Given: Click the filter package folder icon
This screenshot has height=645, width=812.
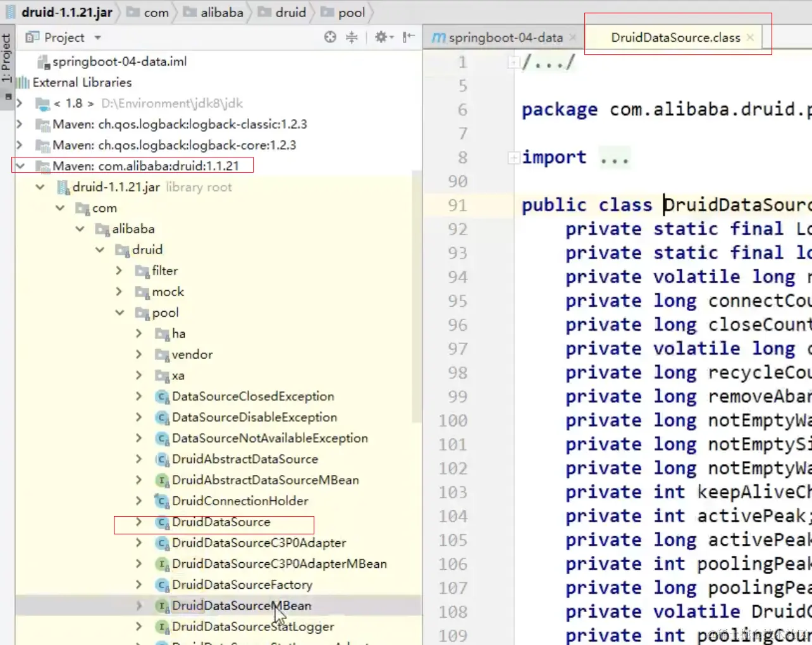Looking at the screenshot, I should click(142, 271).
